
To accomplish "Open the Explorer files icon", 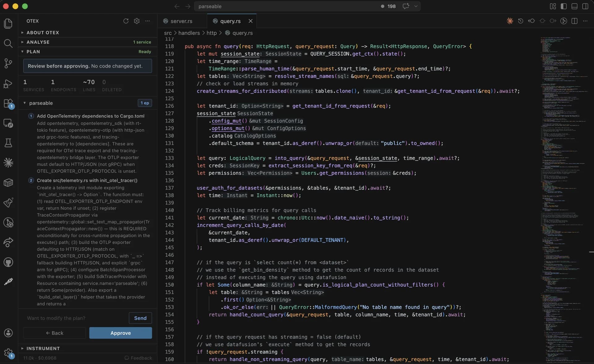I will pos(8,24).
